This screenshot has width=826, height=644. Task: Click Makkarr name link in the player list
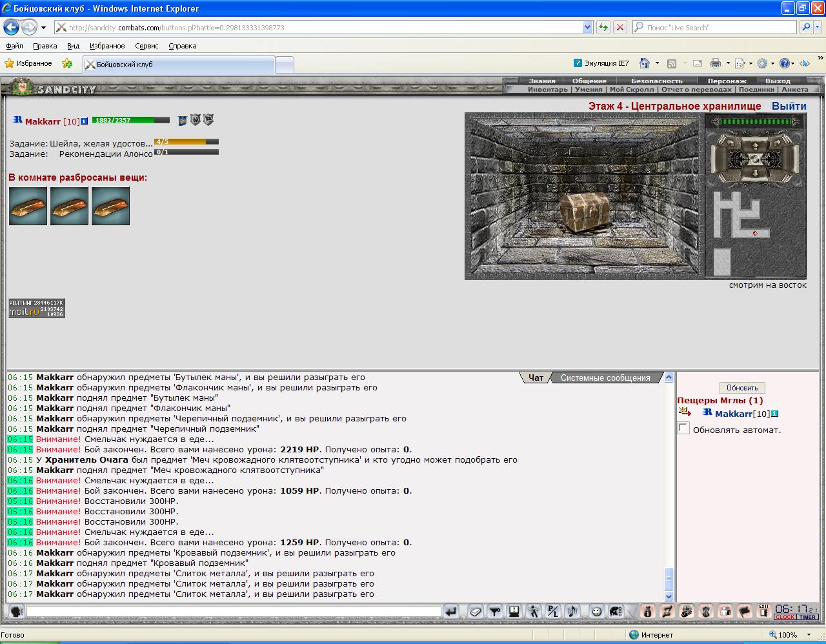(734, 414)
